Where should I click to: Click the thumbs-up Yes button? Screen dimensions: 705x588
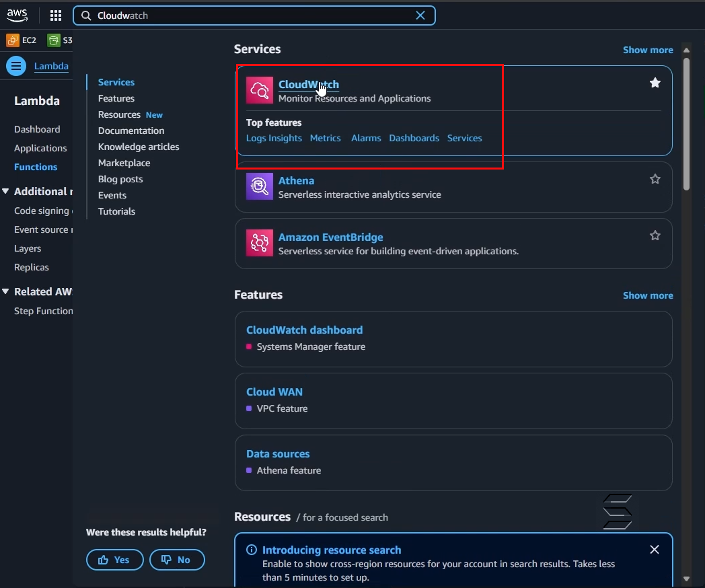pyautogui.click(x=114, y=560)
